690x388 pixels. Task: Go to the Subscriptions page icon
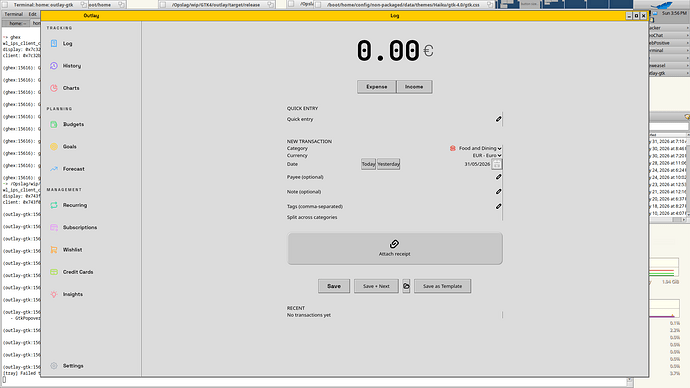(54, 227)
